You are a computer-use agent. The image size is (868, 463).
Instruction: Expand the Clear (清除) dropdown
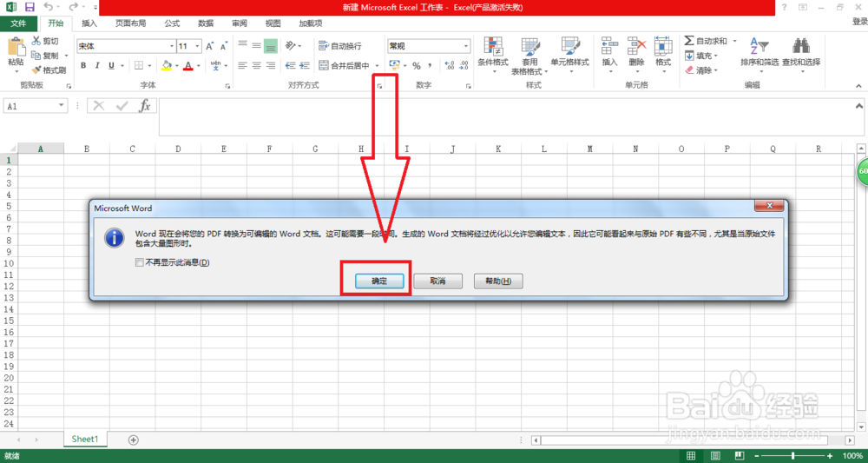(x=716, y=70)
